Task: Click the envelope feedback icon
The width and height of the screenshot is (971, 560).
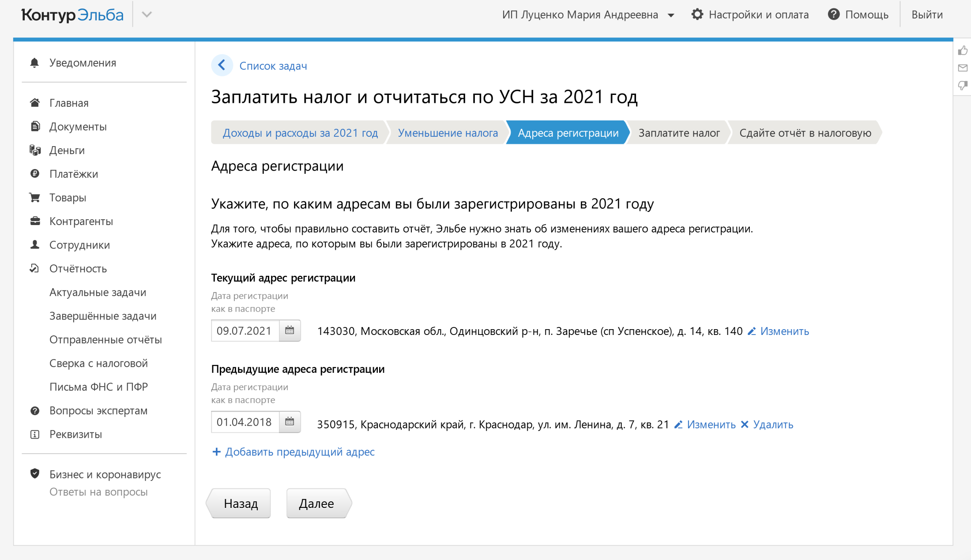Action: click(x=963, y=68)
